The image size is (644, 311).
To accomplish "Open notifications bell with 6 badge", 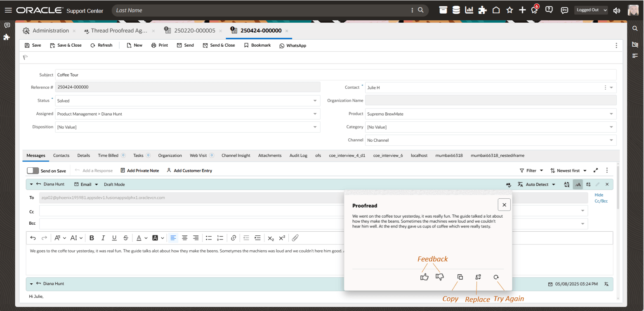I will tap(535, 9).
